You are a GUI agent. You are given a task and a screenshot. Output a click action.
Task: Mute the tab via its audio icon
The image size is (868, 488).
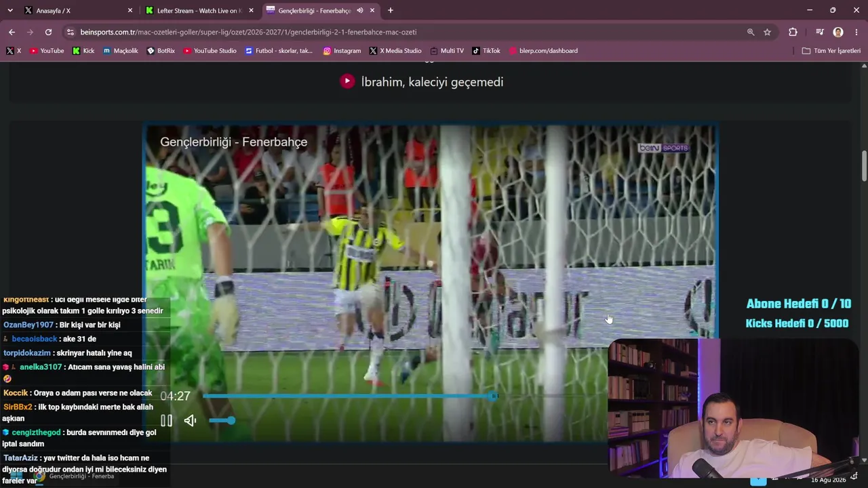click(x=360, y=10)
